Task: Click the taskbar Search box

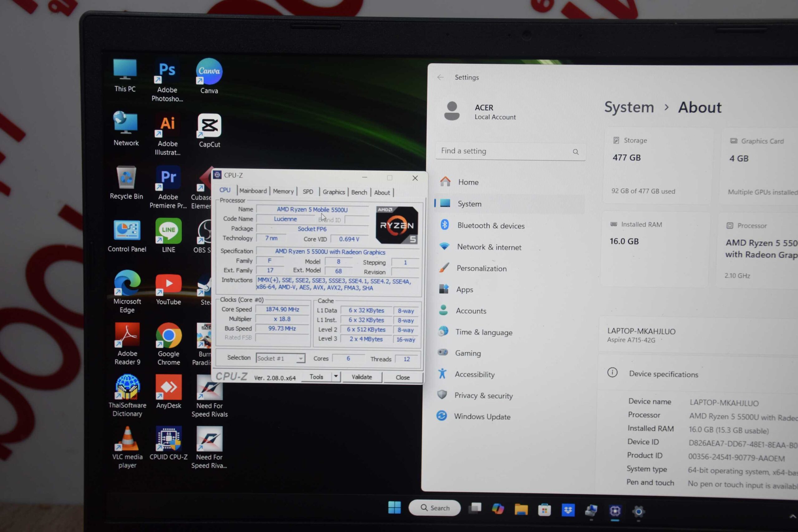Action: point(435,508)
